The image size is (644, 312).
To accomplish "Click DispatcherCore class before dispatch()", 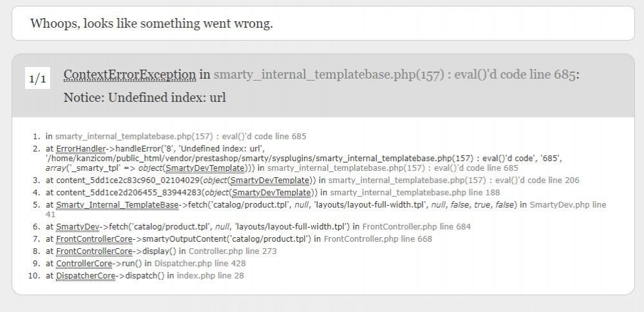I will tap(86, 275).
